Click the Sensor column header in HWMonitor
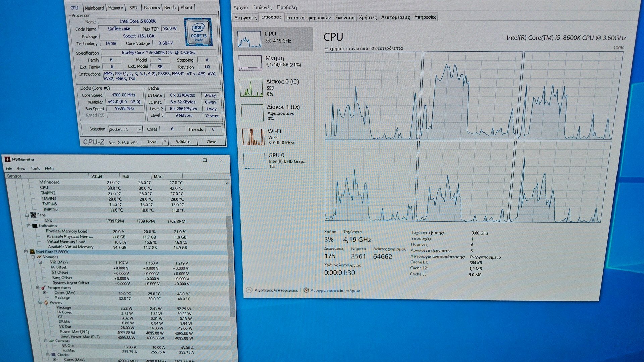Image resolution: width=644 pixels, height=362 pixels. [47, 176]
